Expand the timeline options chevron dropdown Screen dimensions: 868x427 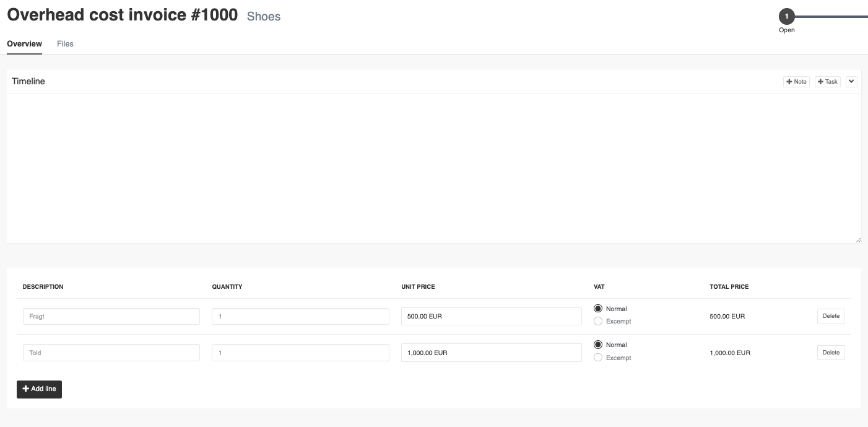(x=851, y=82)
